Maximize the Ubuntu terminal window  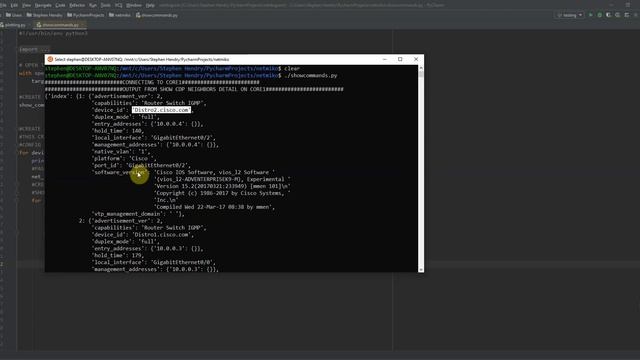pyautogui.click(x=400, y=59)
